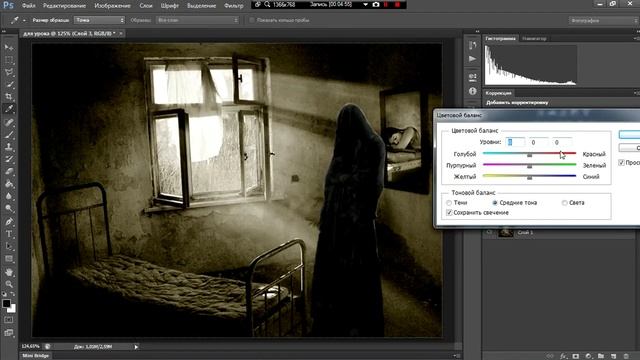Open the Файл menu
640x360 pixels.
29,6
